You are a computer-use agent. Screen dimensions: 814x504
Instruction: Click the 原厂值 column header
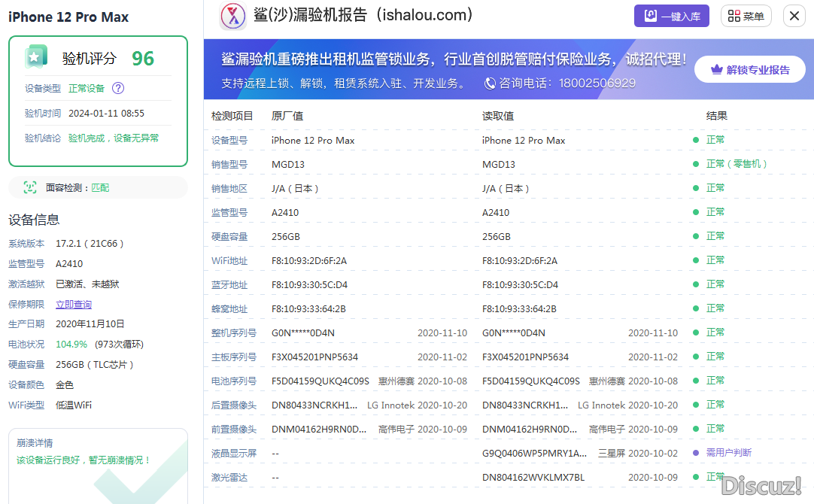tap(287, 116)
